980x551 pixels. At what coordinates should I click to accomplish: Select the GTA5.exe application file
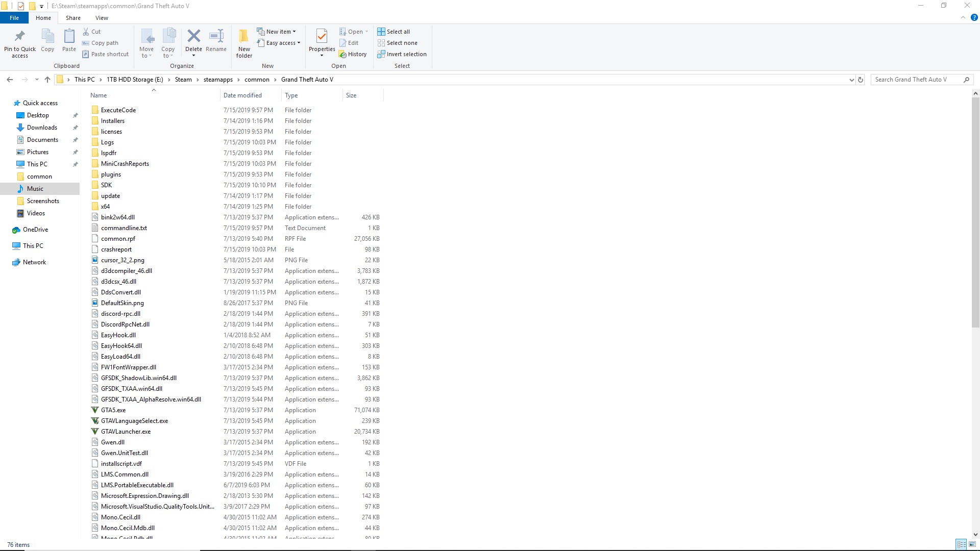click(x=113, y=410)
